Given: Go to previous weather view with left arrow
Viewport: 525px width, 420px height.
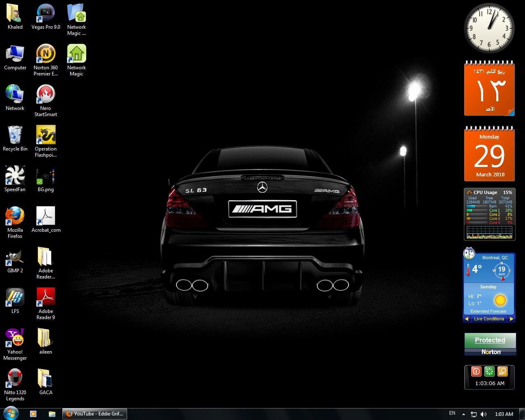Looking at the screenshot, I should [x=467, y=319].
